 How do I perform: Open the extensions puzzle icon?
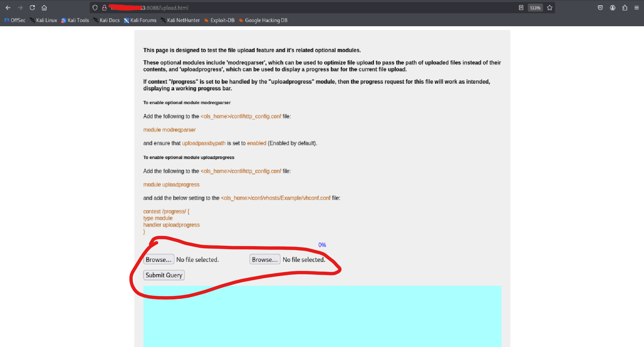click(625, 8)
